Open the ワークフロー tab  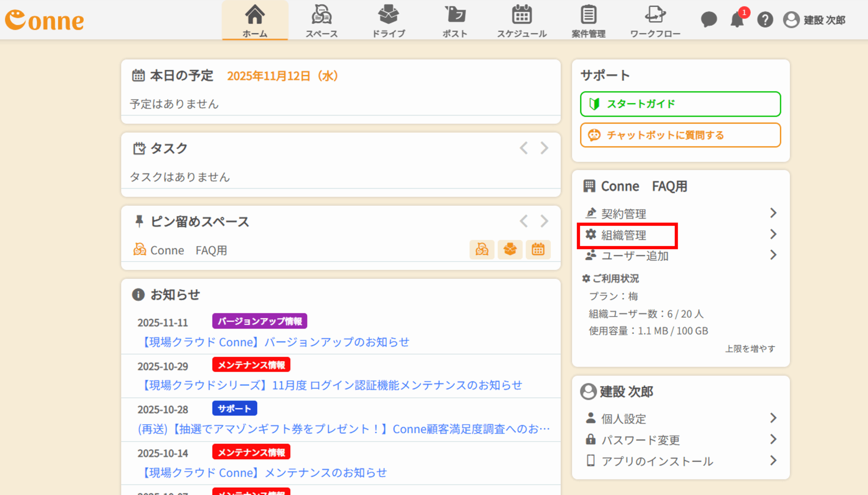click(655, 20)
